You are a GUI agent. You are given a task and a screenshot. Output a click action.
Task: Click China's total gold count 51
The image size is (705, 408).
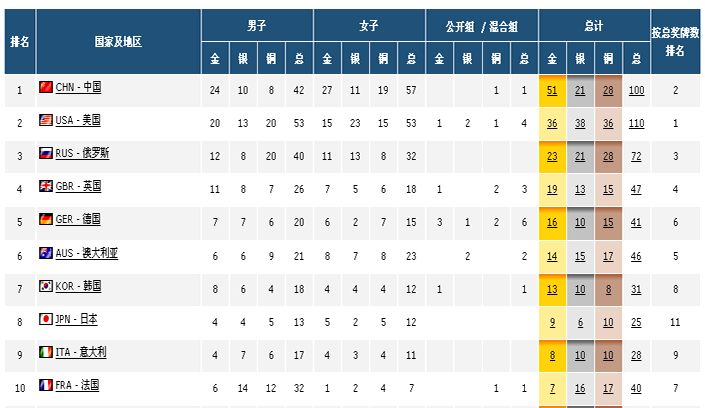pos(552,91)
